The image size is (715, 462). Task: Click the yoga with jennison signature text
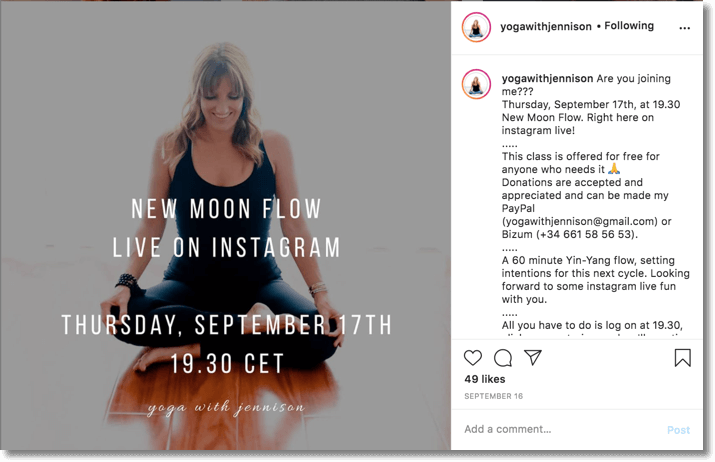click(x=226, y=408)
